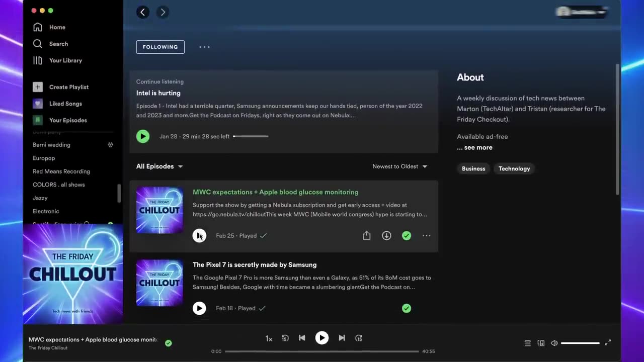Viewport: 644px width, 362px height.
Task: Click the playlist sidebar scrollbar
Action: pyautogui.click(x=119, y=194)
